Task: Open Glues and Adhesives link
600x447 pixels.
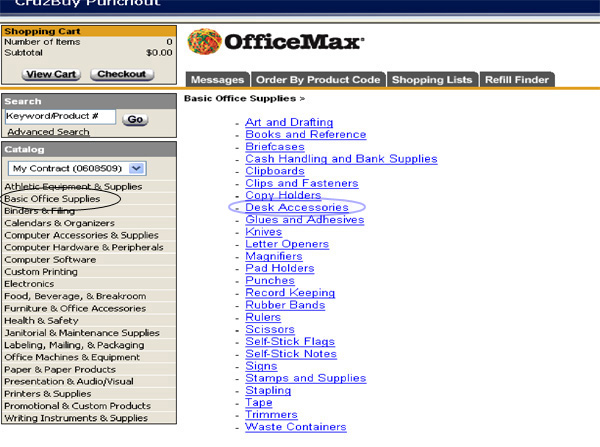Action: 305,220
